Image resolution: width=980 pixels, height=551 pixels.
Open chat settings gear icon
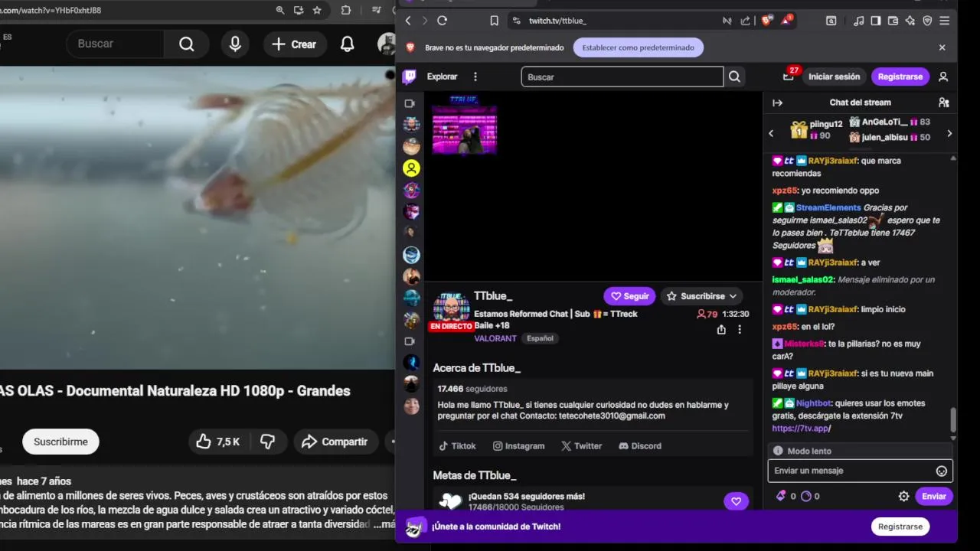coord(903,496)
